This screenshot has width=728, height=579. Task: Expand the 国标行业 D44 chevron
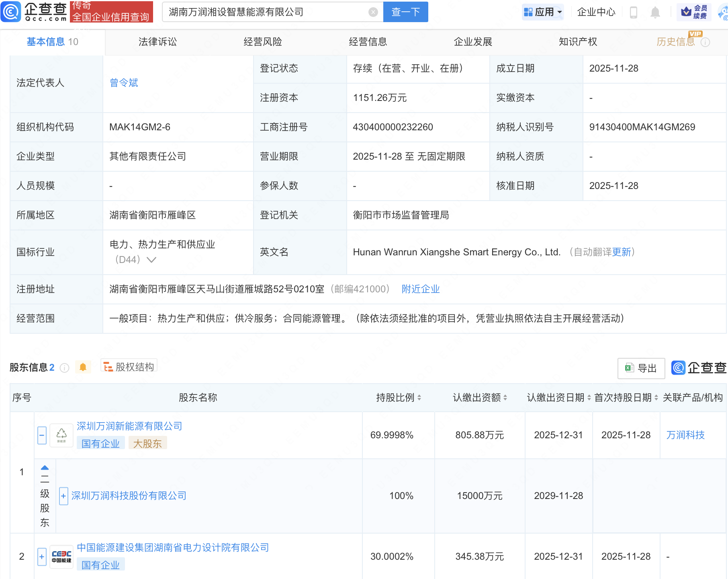(151, 260)
